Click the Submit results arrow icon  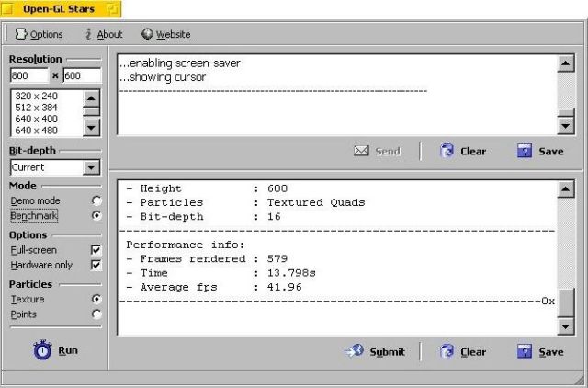coord(354,351)
